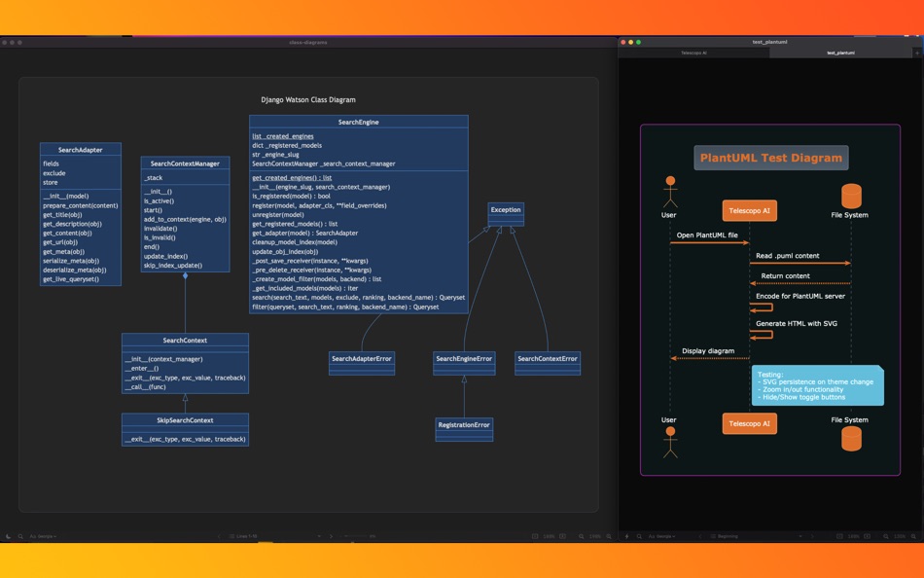The image size is (924, 578).
Task: Click prepare_content(content) method in SearchAdapter
Action: tap(80, 205)
